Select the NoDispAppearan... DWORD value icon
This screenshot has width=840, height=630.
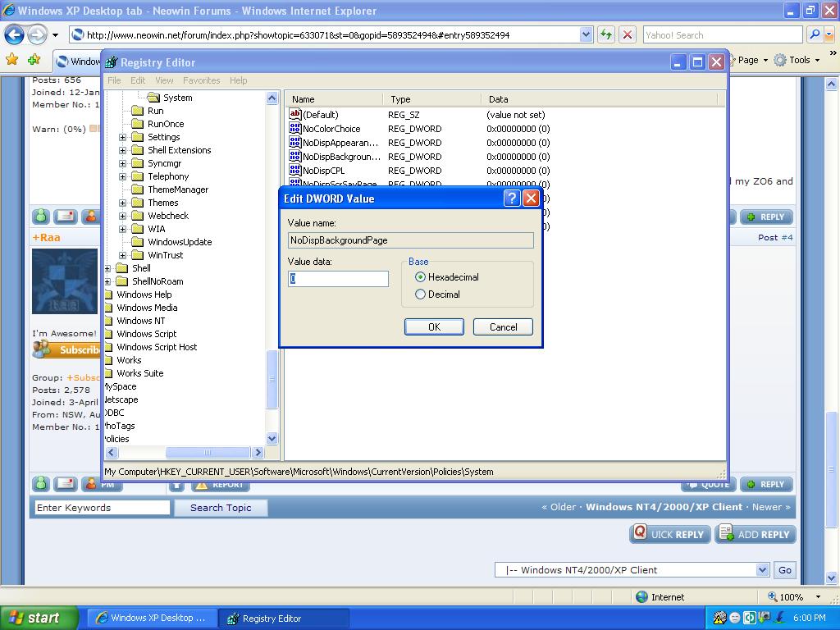pyautogui.click(x=294, y=142)
